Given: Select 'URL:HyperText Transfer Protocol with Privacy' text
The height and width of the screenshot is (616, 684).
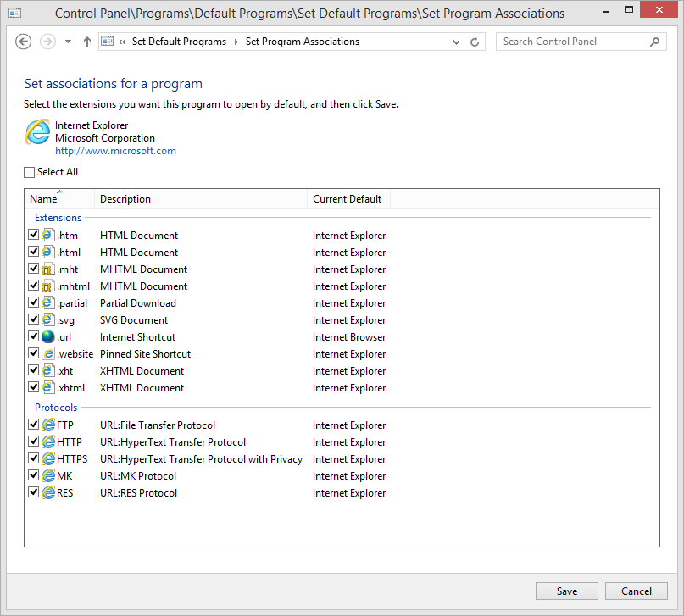Looking at the screenshot, I should pyautogui.click(x=201, y=459).
